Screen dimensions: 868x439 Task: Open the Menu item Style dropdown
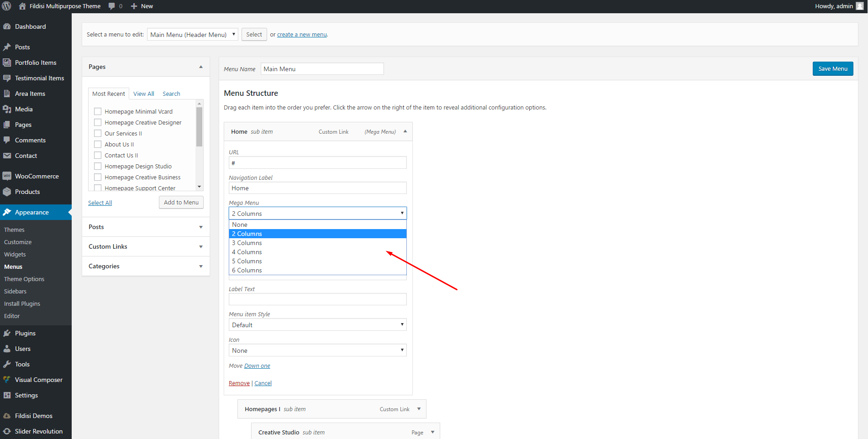318,325
